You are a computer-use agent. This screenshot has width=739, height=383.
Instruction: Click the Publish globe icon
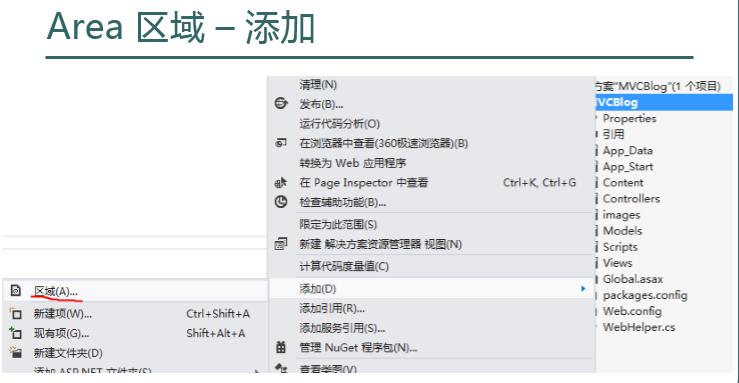[x=281, y=103]
